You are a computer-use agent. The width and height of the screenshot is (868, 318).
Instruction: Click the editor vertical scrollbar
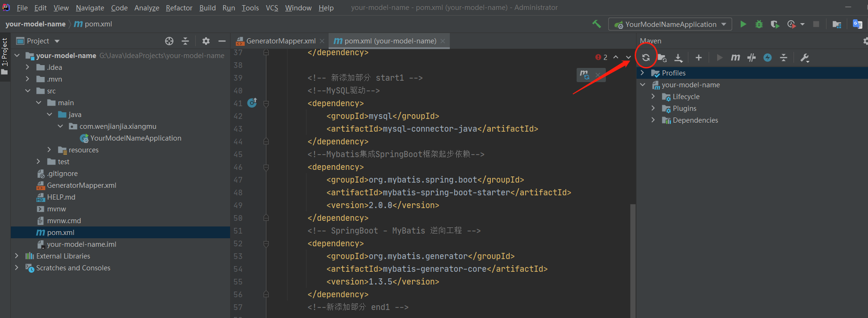633,260
